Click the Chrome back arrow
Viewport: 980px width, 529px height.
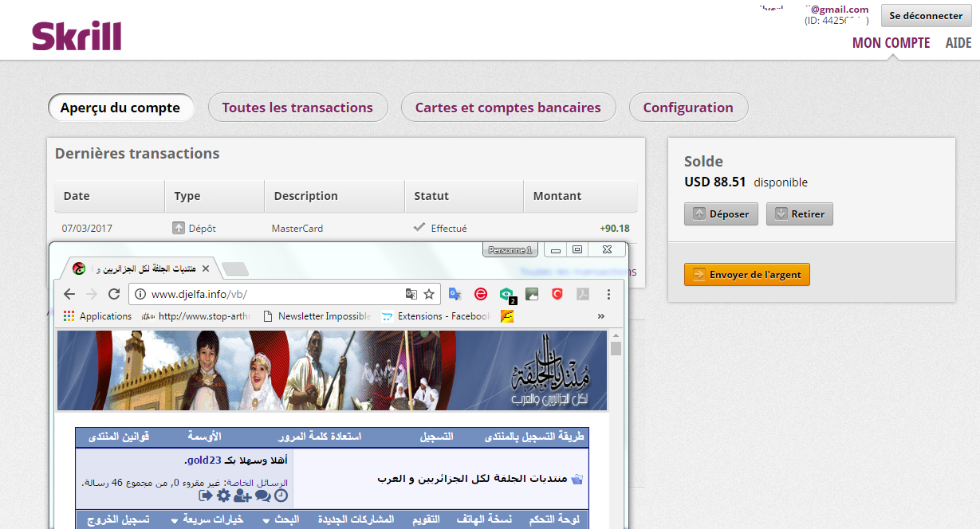(69, 294)
